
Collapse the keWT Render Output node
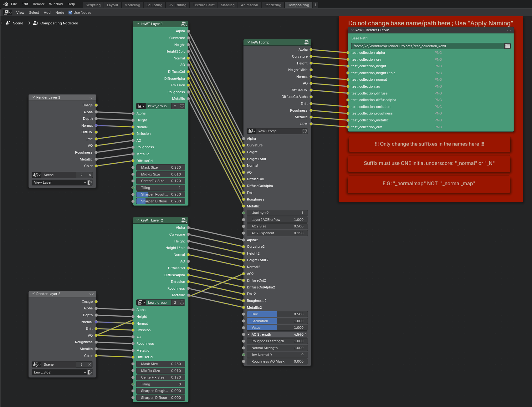[x=353, y=30]
